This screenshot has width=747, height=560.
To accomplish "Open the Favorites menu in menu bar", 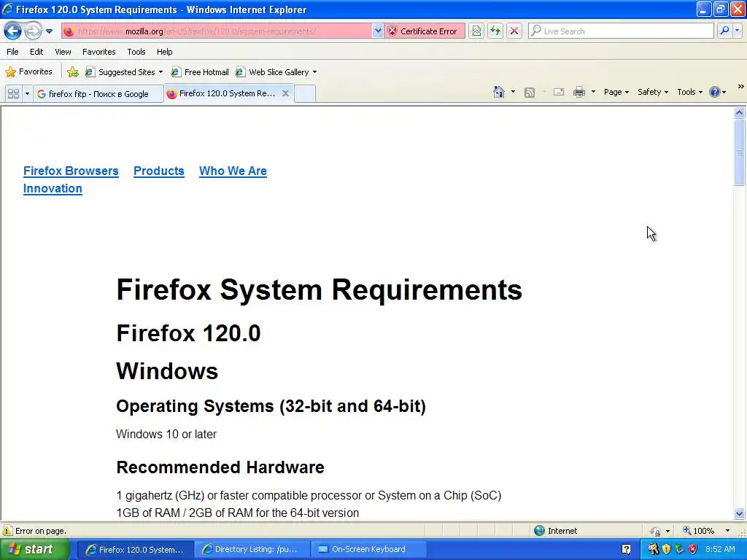I will (98, 52).
